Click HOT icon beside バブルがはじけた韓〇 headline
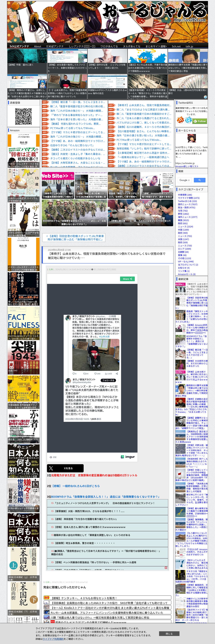This screenshot has width=215, height=644. click(x=112, y=123)
